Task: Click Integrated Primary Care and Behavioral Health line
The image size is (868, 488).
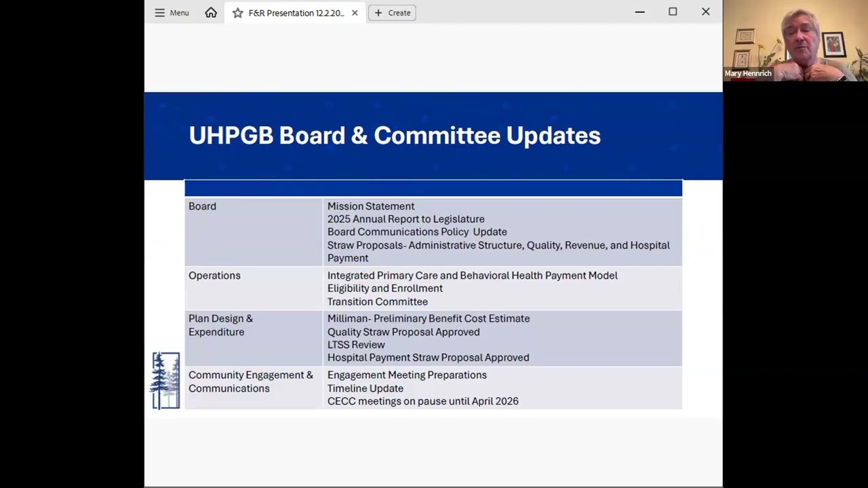Action: (x=473, y=275)
